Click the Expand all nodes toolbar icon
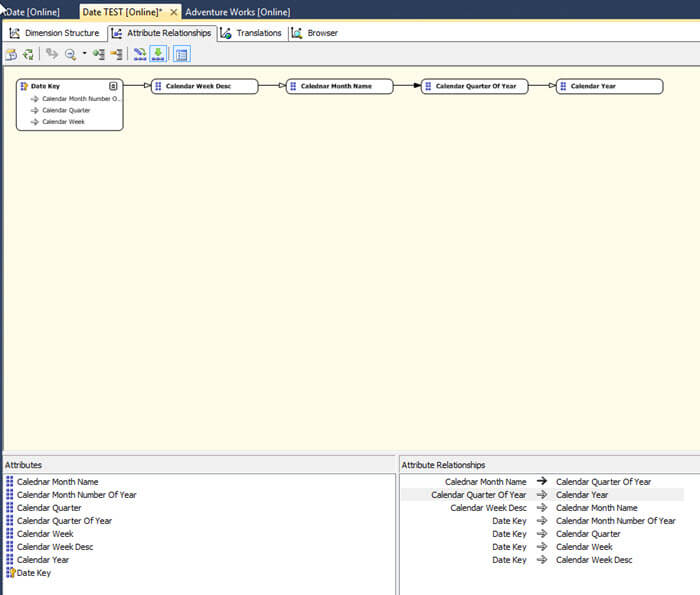The width and height of the screenshot is (700, 595). point(98,54)
